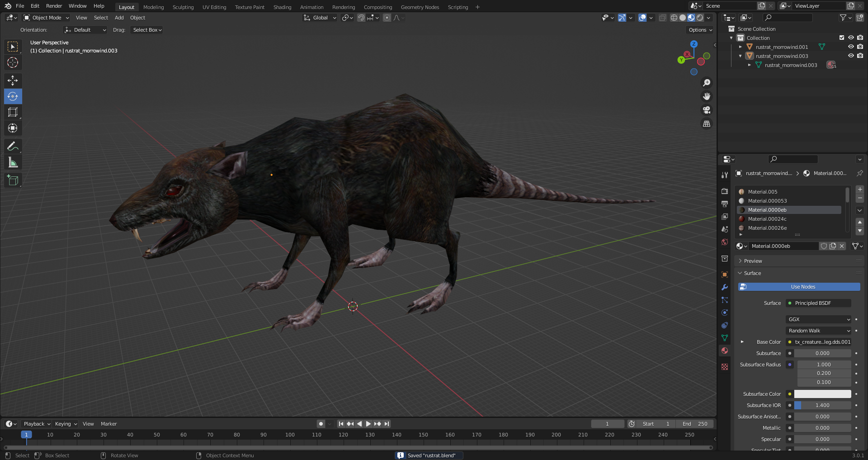Click the Options button in viewport header
868x460 pixels.
(x=700, y=30)
